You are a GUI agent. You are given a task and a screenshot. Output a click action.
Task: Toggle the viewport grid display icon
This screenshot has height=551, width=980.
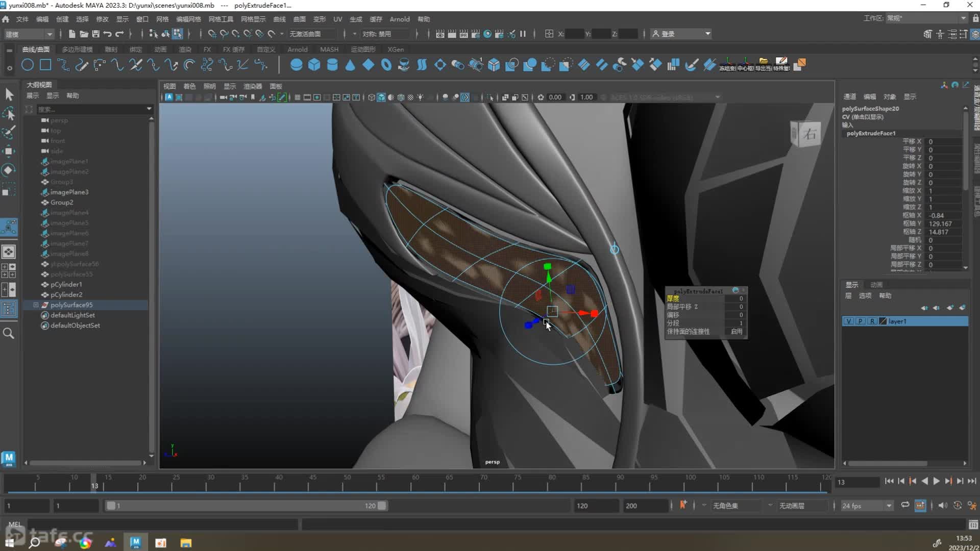click(297, 97)
